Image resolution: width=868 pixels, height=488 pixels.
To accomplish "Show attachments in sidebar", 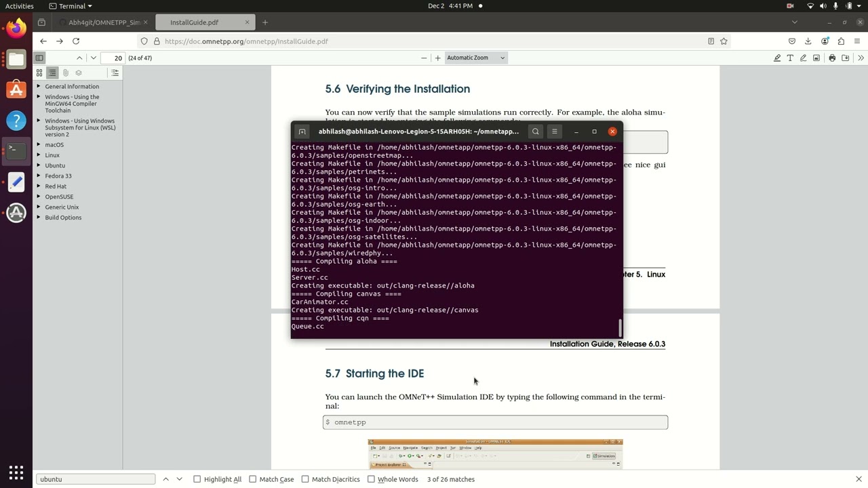I will pyautogui.click(x=66, y=73).
